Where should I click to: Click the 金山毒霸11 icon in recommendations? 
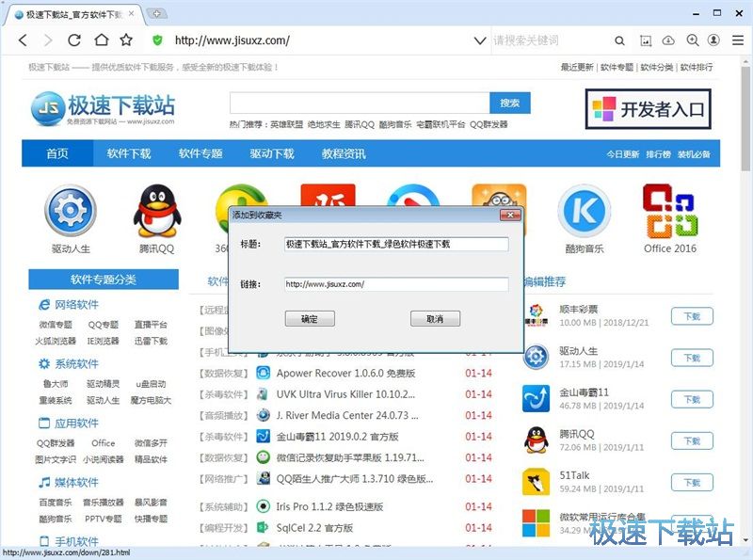tap(536, 399)
